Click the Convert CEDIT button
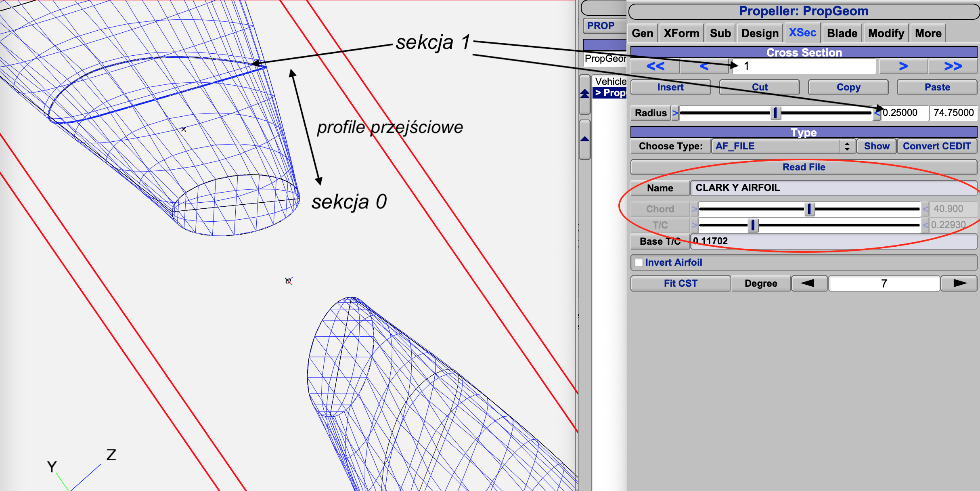This screenshot has height=491, width=980. [937, 146]
